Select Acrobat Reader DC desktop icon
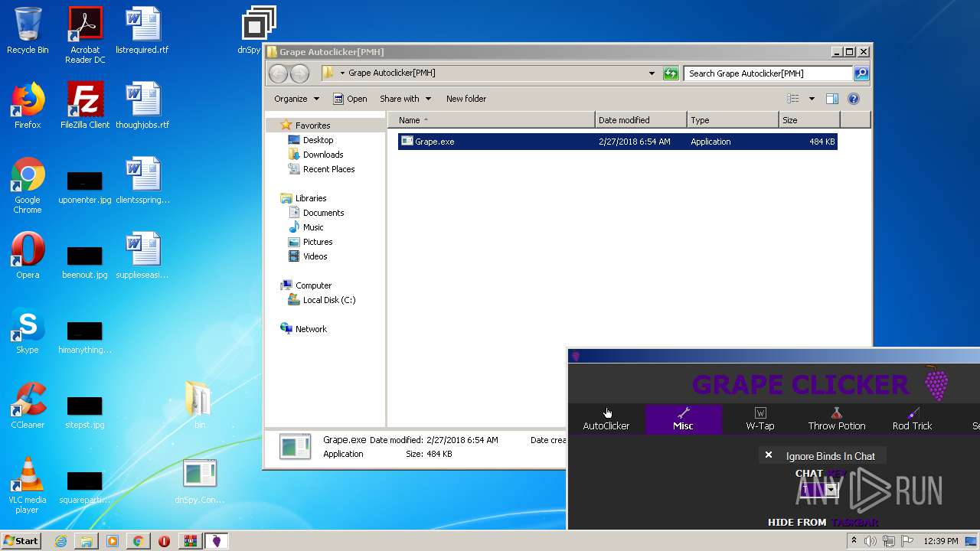 click(85, 35)
